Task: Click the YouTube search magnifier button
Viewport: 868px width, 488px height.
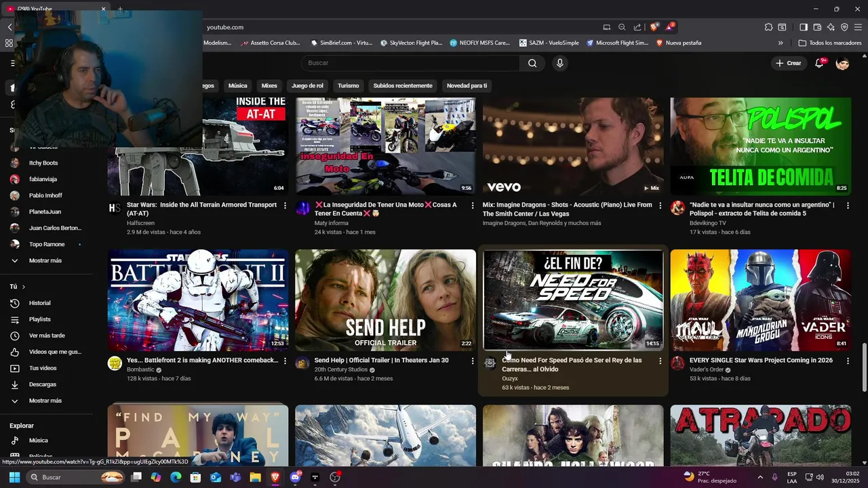Action: 532,63
